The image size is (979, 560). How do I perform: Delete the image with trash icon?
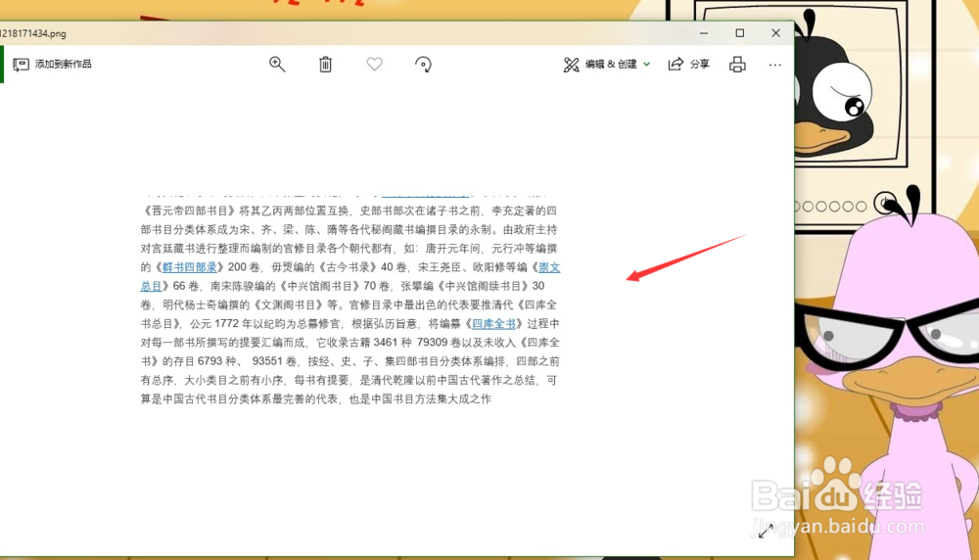point(325,65)
